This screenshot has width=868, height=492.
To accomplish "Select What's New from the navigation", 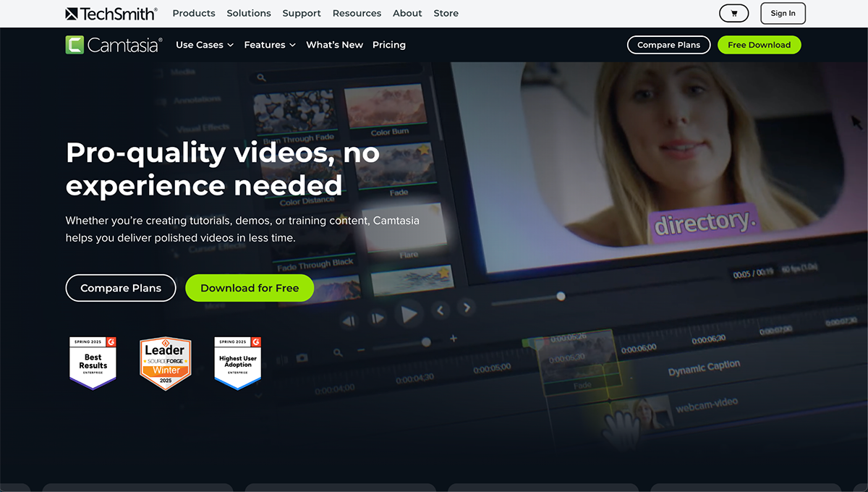I will click(x=334, y=45).
